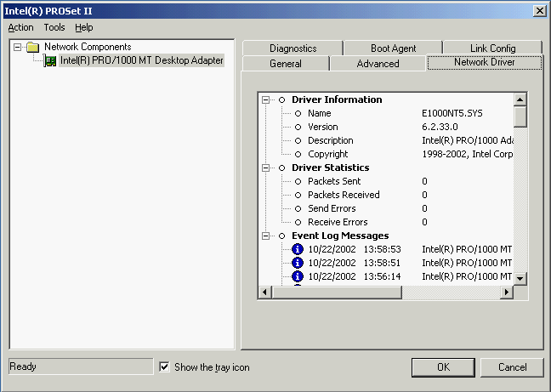Viewport: 551px width, 392px height.
Task: Switch to the Boot Agent tab
Action: [393, 48]
